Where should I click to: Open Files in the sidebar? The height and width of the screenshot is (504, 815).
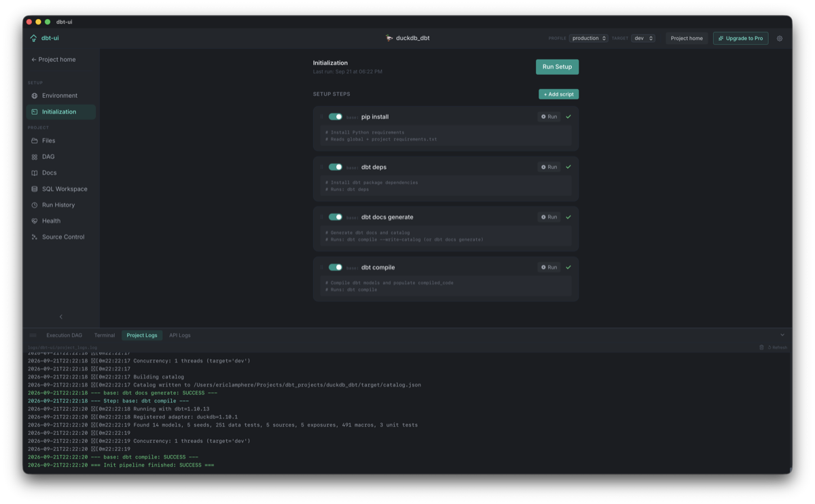click(x=60, y=141)
